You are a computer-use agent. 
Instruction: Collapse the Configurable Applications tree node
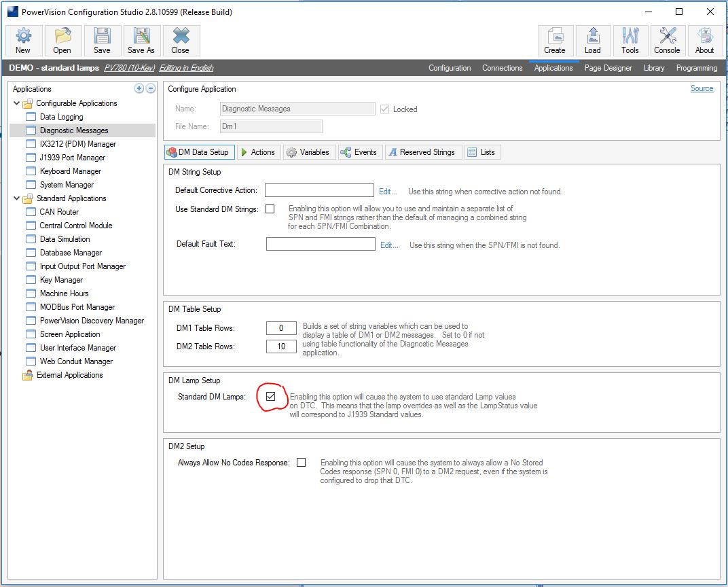pos(17,103)
